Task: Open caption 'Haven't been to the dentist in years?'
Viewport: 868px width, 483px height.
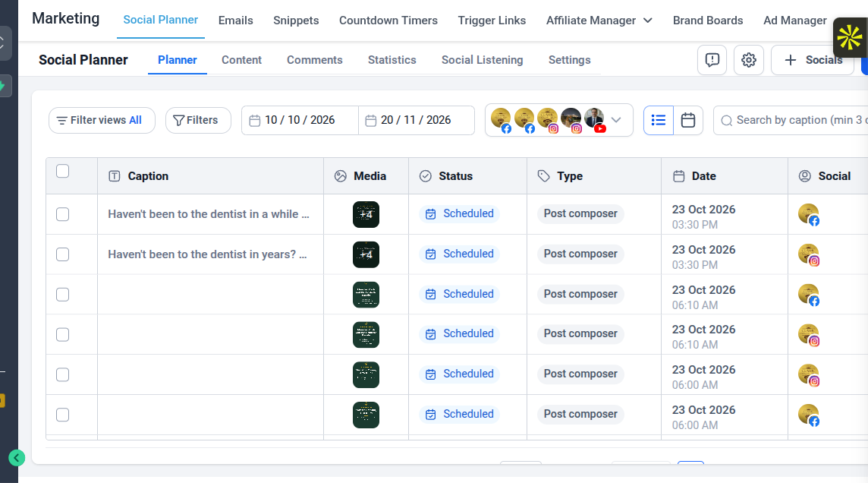Action: coord(208,255)
